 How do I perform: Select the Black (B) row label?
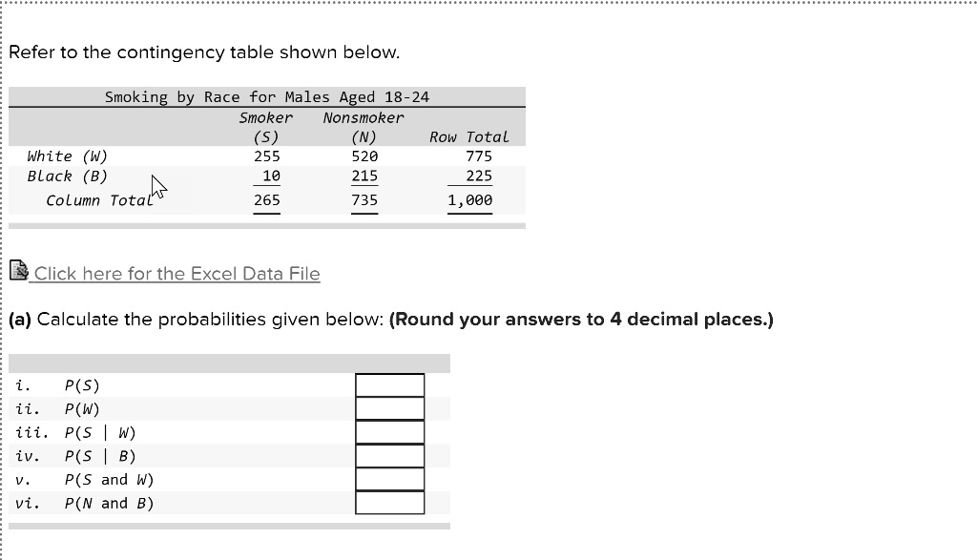coord(67,176)
